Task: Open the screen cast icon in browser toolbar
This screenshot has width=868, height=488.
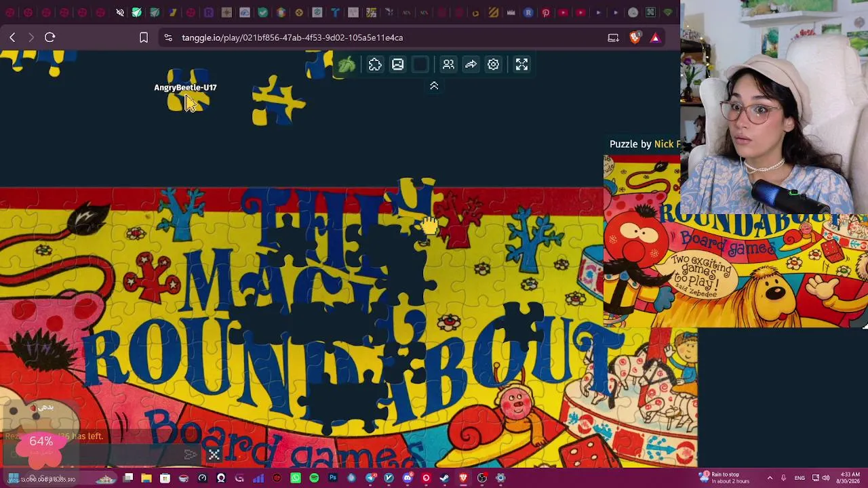Action: (x=613, y=38)
